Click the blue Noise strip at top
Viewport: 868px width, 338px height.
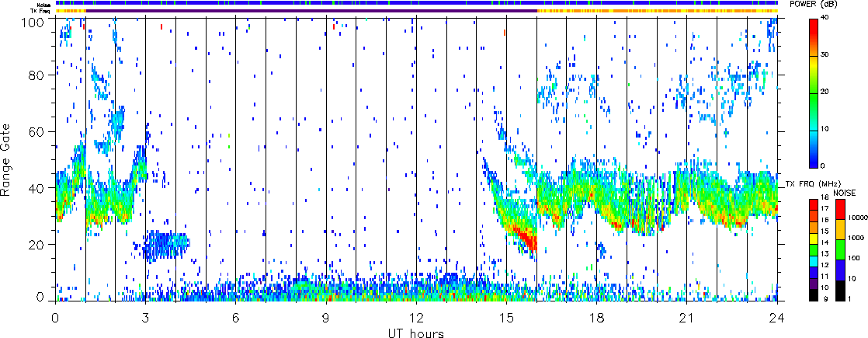coord(415,3)
